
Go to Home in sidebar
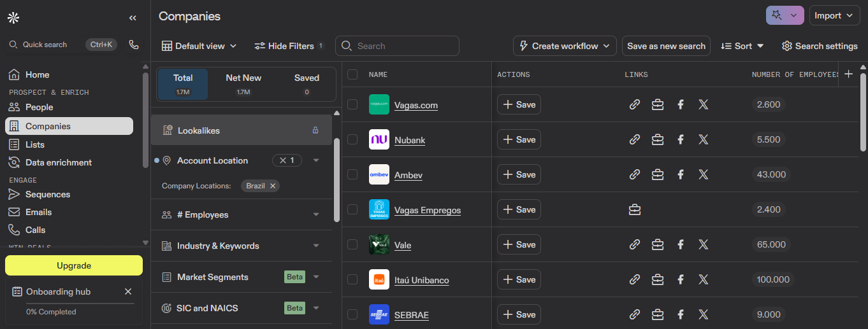(69, 74)
